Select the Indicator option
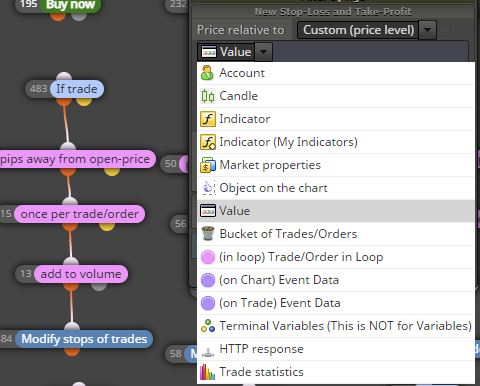The width and height of the screenshot is (480, 386). click(x=336, y=119)
